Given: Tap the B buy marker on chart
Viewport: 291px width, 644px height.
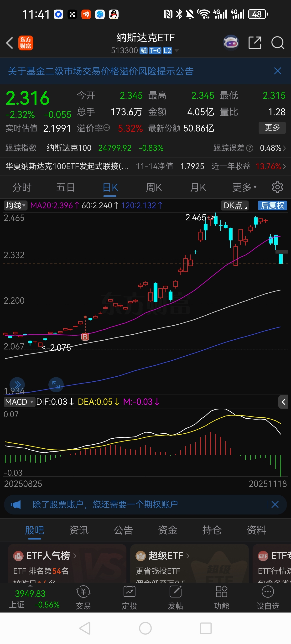Looking at the screenshot, I should pos(85,337).
